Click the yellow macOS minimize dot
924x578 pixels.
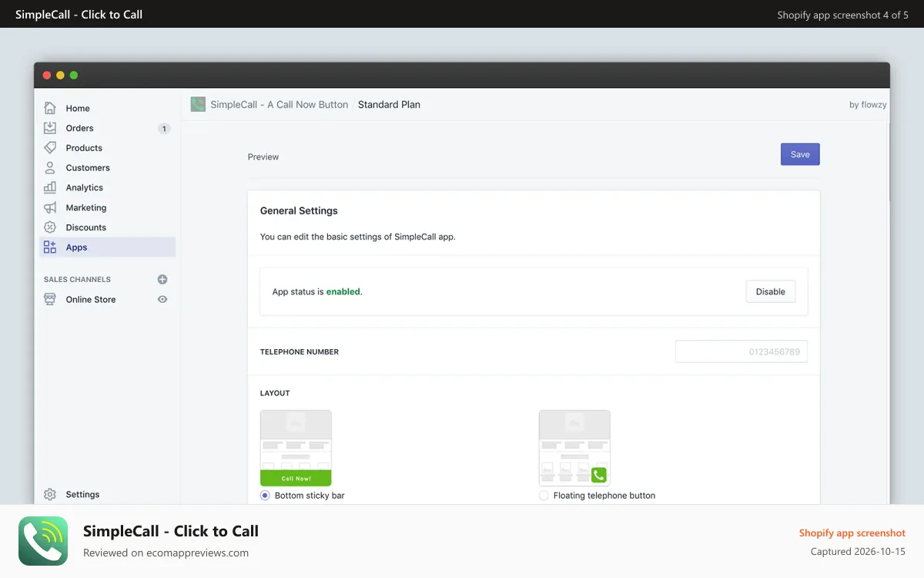(60, 76)
